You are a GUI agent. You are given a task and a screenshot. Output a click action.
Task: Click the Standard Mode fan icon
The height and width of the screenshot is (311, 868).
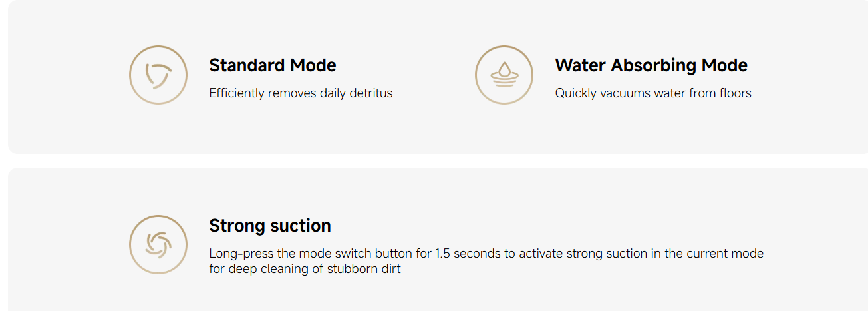[158, 75]
